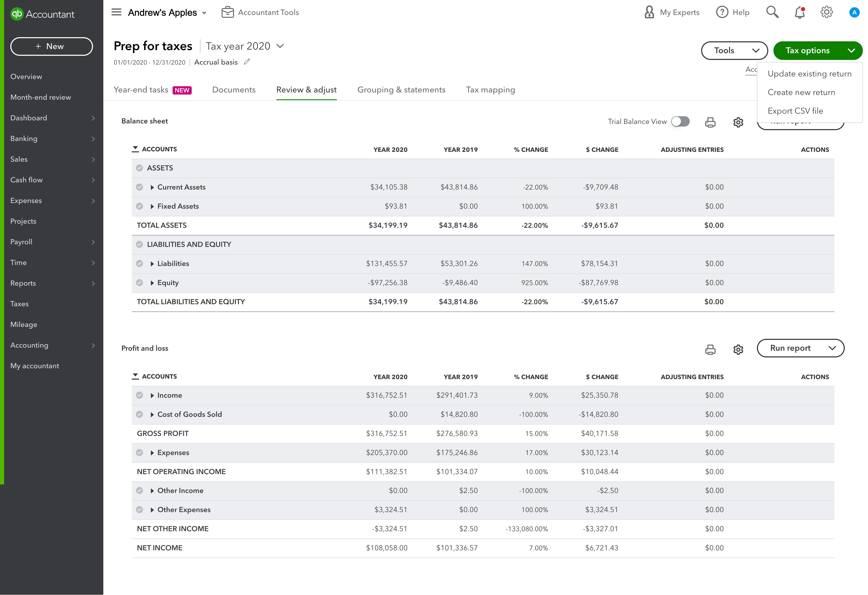Mark Equity row as reviewed
The image size is (868, 595).
click(139, 283)
